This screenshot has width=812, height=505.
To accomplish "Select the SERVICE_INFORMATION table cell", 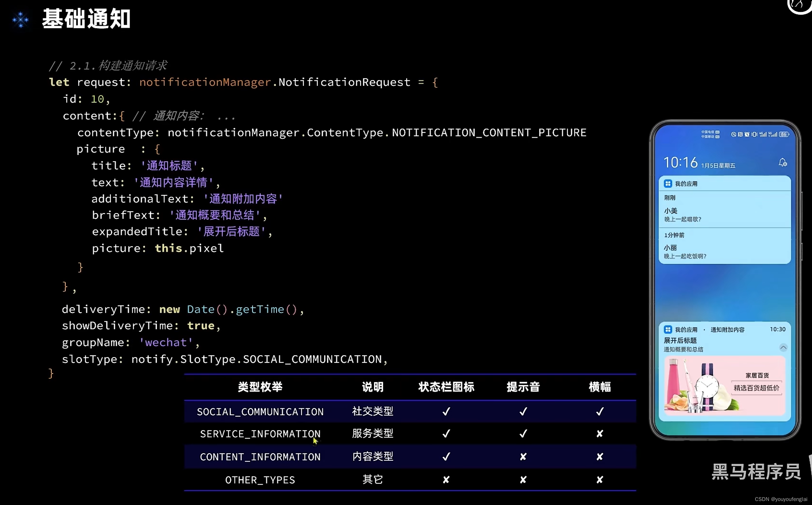I will pos(260,434).
